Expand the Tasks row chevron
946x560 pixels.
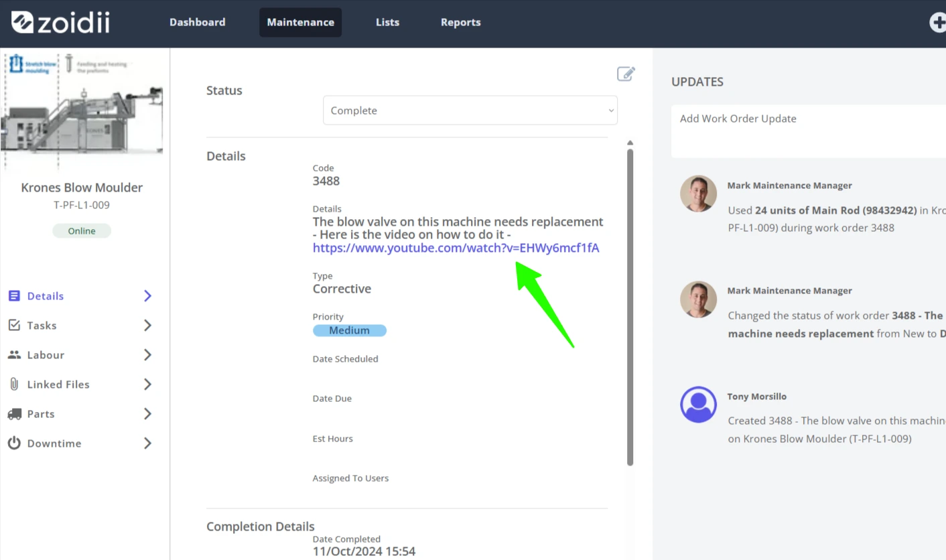point(148,326)
